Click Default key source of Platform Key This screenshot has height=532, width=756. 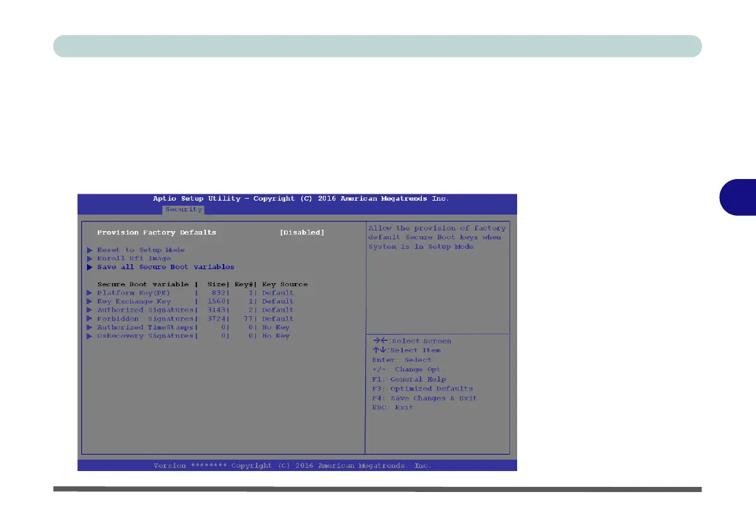pos(278,293)
